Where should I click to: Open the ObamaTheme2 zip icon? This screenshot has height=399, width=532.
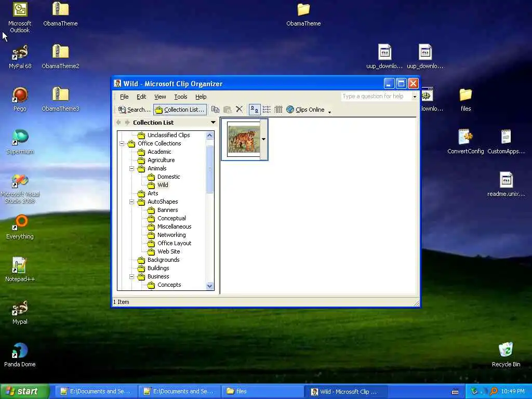point(60,57)
